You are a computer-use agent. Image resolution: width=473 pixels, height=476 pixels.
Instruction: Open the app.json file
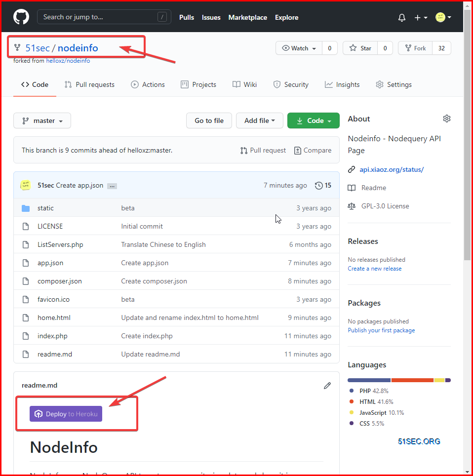coord(50,263)
